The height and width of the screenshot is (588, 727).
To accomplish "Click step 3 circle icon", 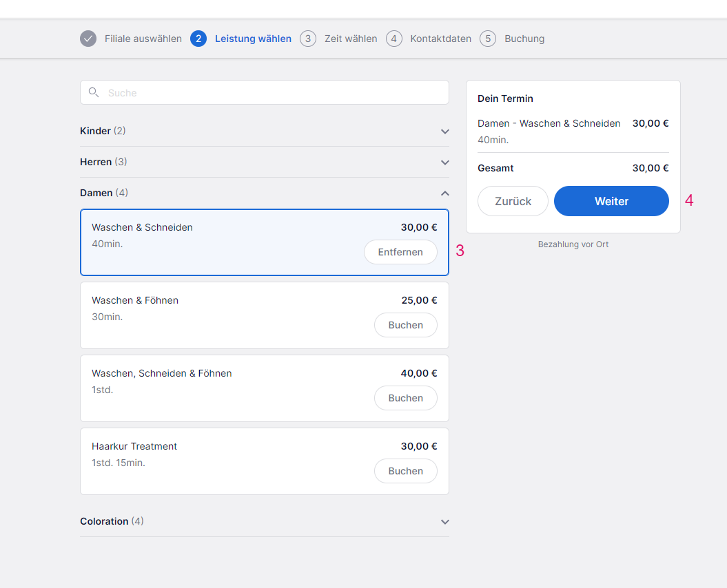I will point(308,39).
